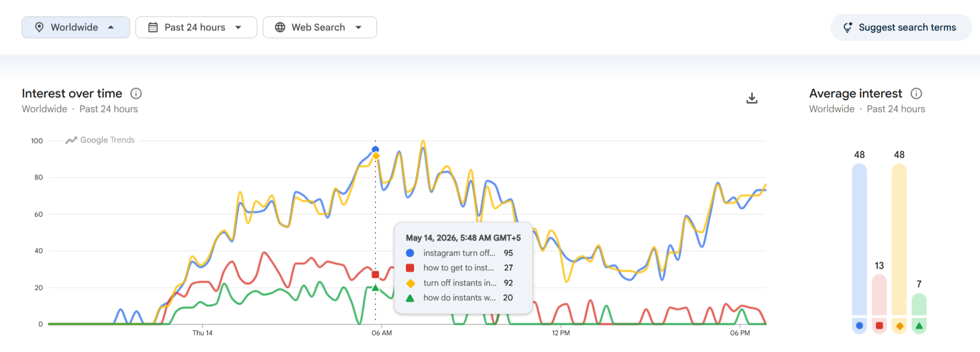Click the globe icon in Web Search filter
This screenshot has width=980, height=352.
(x=280, y=27)
